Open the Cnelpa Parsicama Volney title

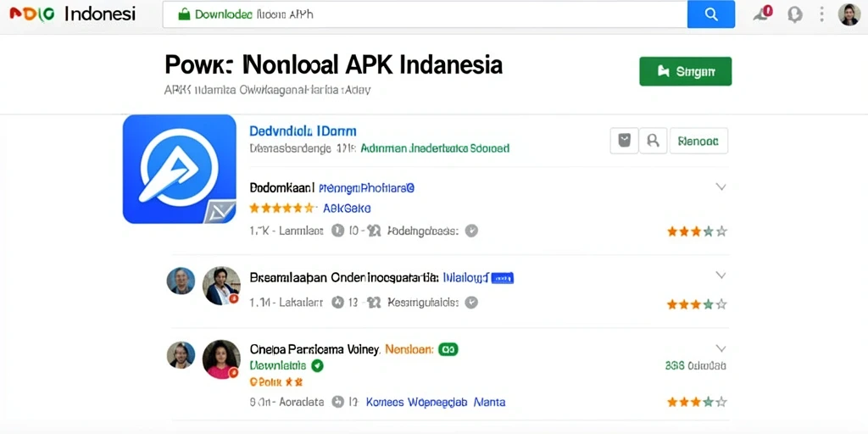tap(314, 349)
